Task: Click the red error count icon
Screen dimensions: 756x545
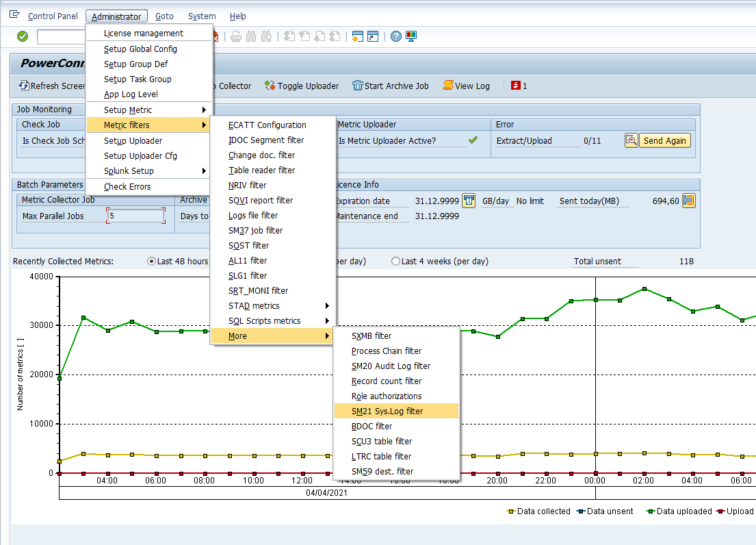Action: (515, 86)
